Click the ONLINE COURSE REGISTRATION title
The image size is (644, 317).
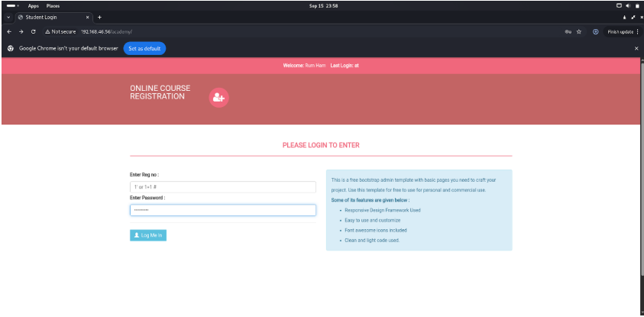click(160, 92)
